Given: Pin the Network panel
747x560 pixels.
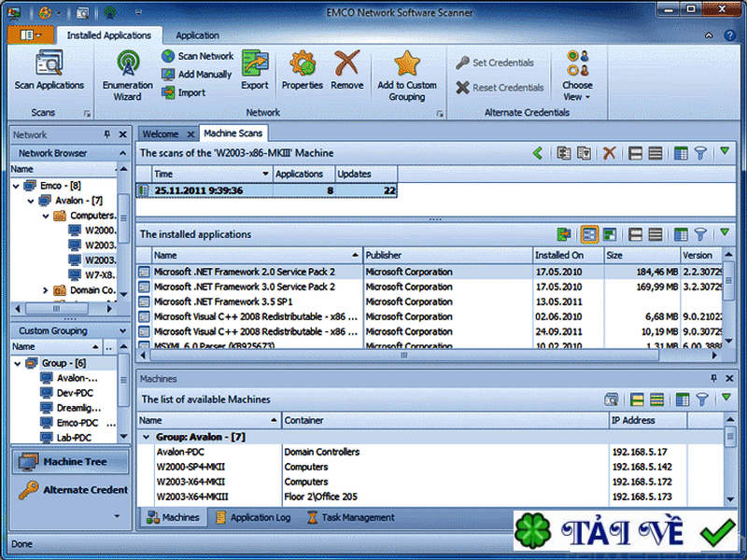Looking at the screenshot, I should [107, 134].
